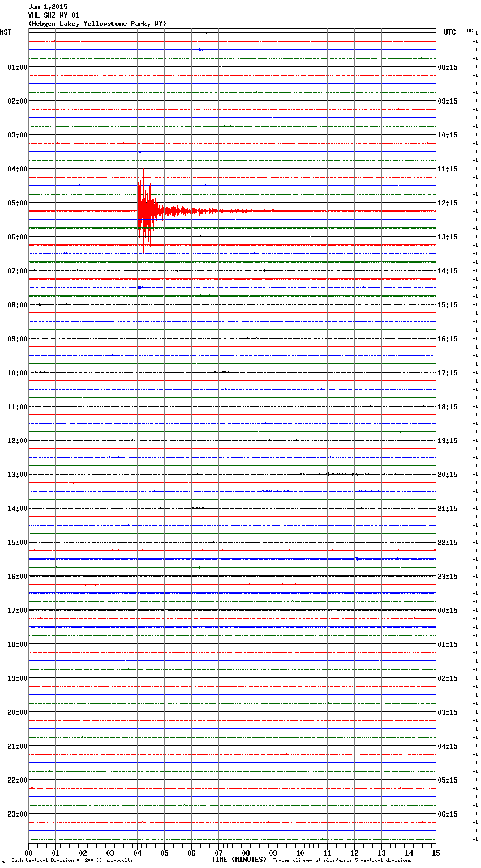Click the 11:15 UTC time label
Screen dimensions: 481x868
[x=448, y=169]
